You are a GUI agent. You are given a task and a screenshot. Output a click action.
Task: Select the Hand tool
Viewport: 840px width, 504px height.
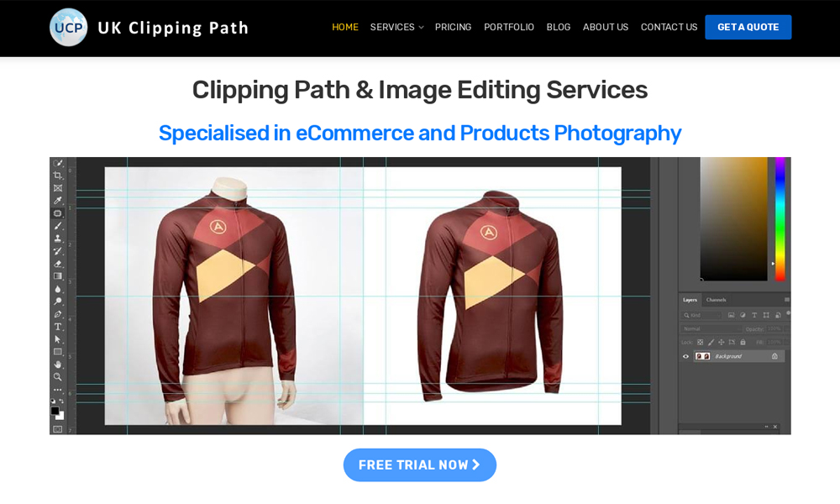pyautogui.click(x=58, y=365)
